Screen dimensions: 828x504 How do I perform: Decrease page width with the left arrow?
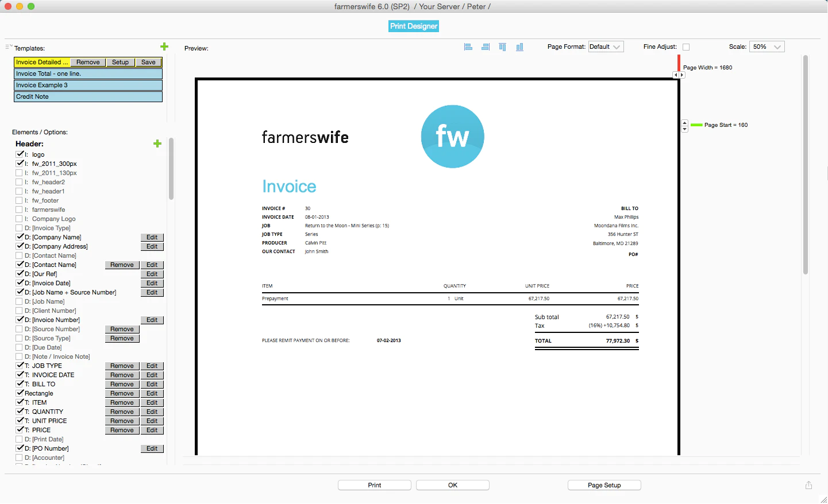point(676,75)
